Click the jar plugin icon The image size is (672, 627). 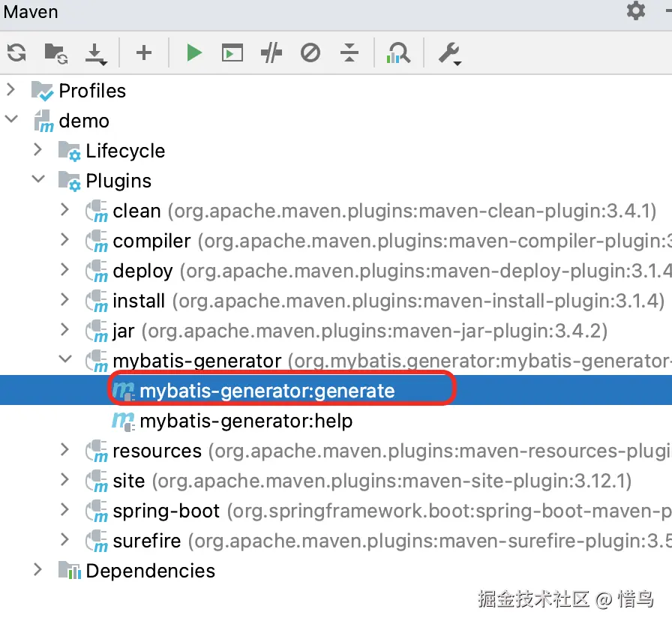[x=97, y=331]
